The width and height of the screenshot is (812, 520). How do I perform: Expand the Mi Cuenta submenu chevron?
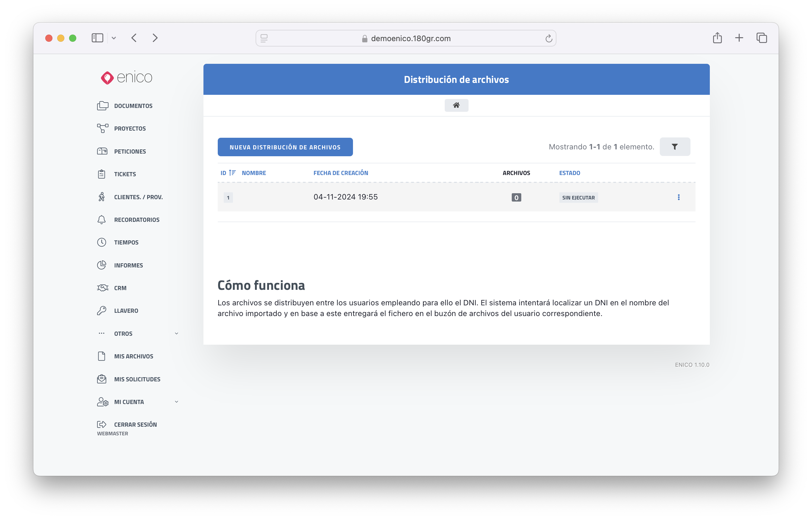(176, 402)
